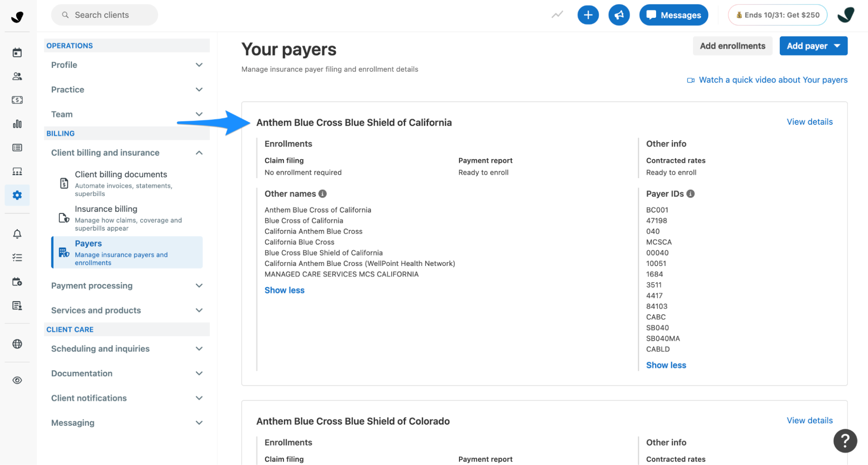Open the notifications bell icon
This screenshot has height=465, width=868.
coord(17,234)
